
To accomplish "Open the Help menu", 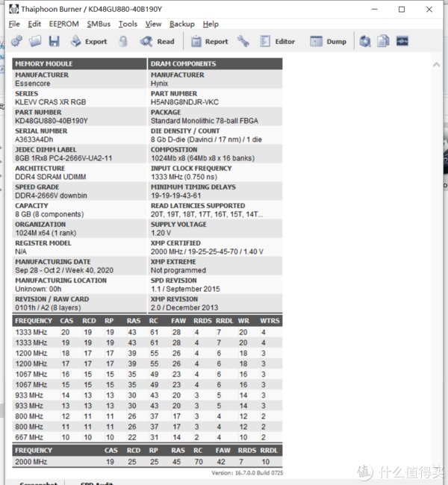I will click(x=211, y=24).
